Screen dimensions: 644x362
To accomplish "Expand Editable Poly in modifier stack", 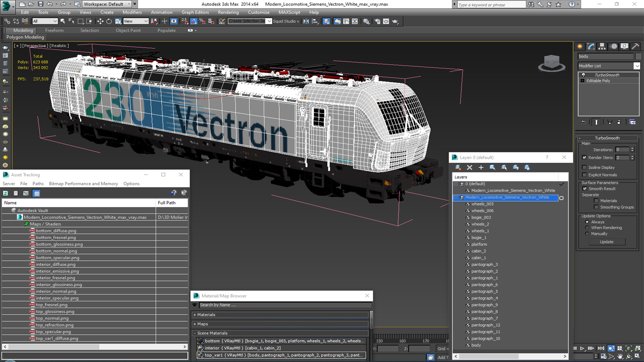I will pyautogui.click(x=583, y=81).
